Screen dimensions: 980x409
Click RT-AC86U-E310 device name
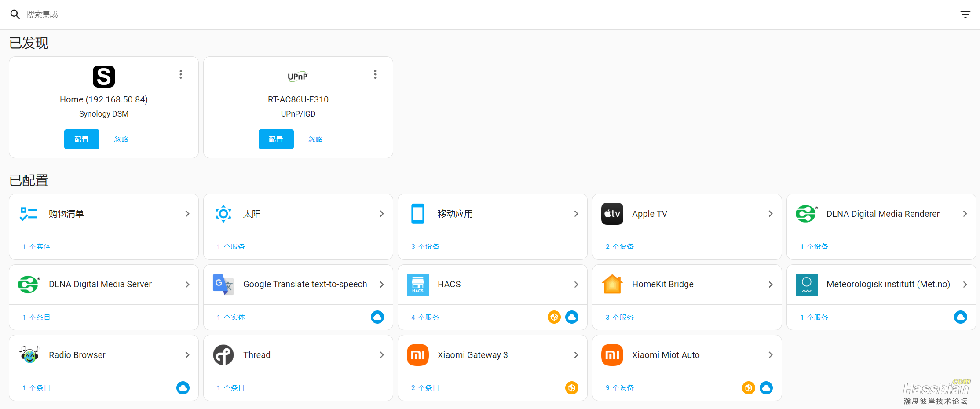298,99
